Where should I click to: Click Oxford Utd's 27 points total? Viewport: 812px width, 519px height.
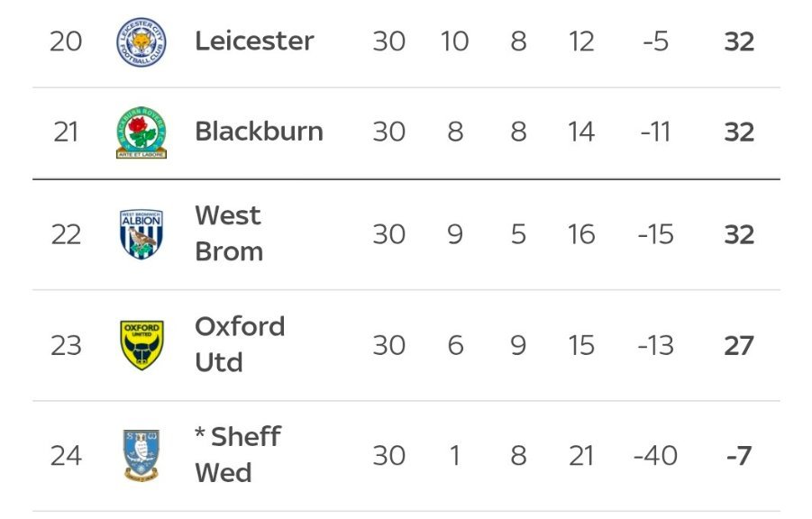click(x=739, y=345)
